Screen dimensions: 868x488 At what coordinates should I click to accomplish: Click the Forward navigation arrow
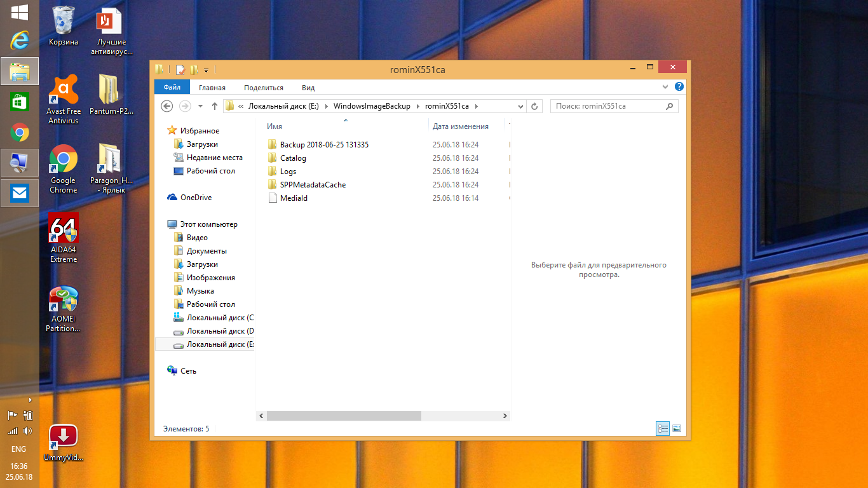(x=185, y=106)
